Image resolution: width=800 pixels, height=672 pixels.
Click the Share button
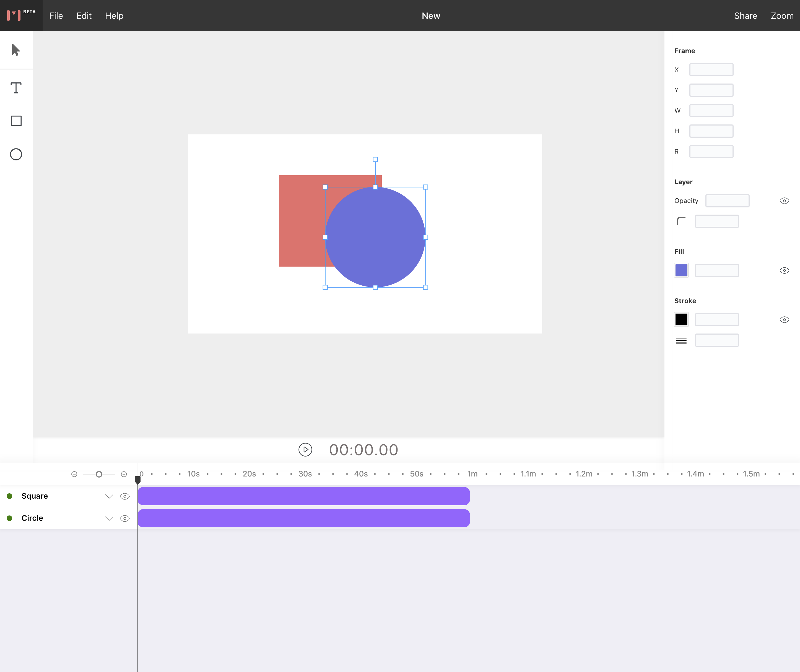pos(745,15)
